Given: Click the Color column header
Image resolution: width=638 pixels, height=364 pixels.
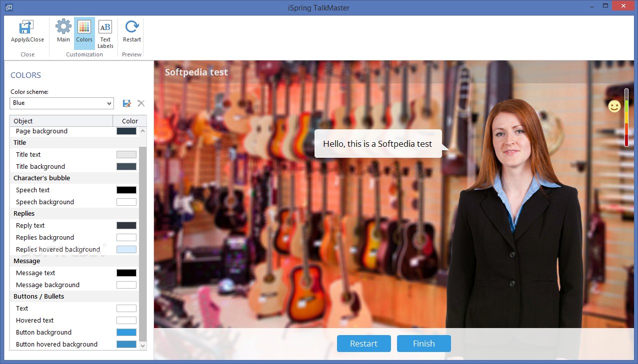Looking at the screenshot, I should [130, 121].
